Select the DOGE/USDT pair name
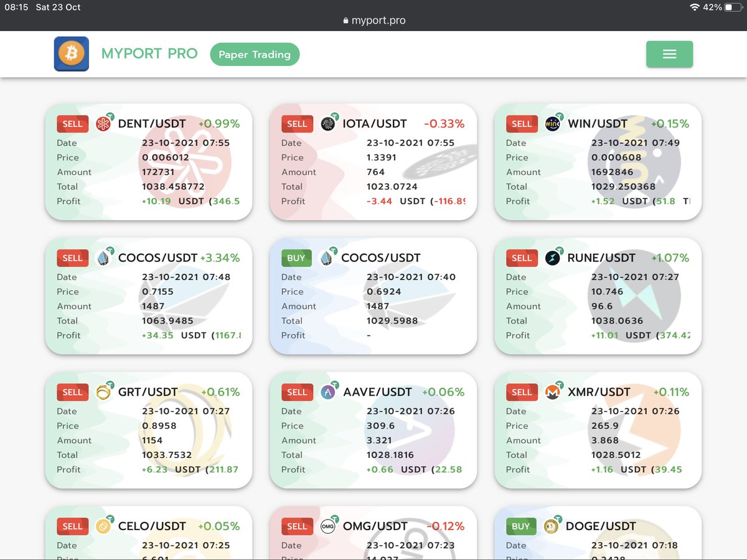 point(601,526)
